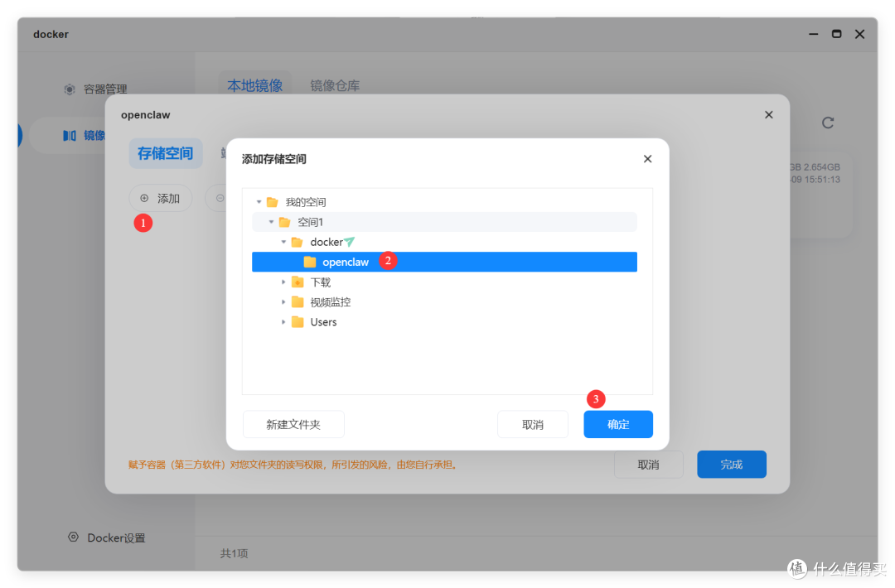Screen dimensions: 895x588
Task: Click the openclaw folder icon
Action: point(310,262)
